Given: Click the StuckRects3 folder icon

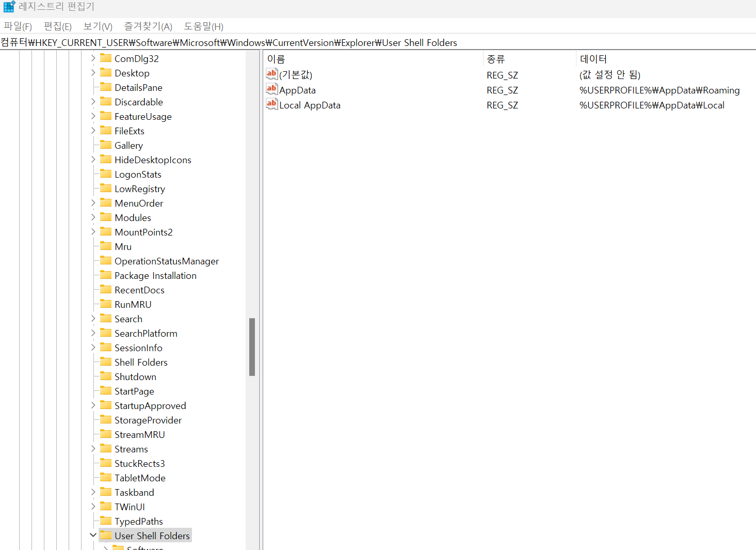Looking at the screenshot, I should point(106,463).
